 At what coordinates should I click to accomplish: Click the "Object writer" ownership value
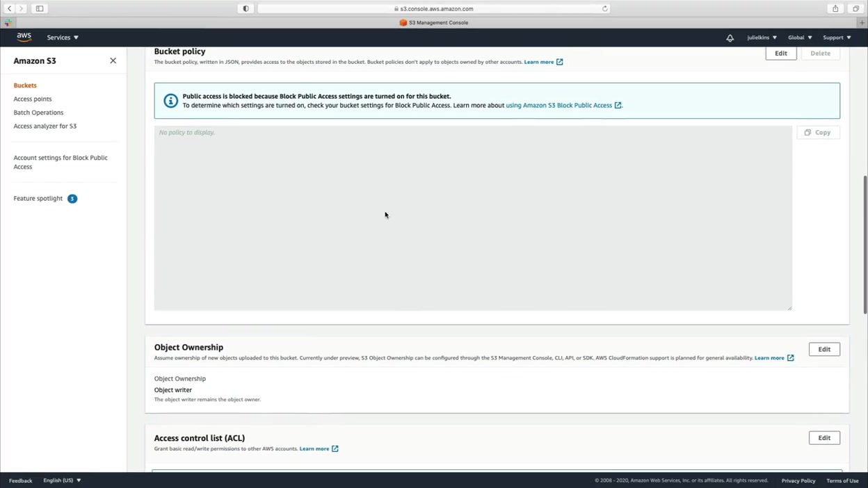(x=173, y=390)
